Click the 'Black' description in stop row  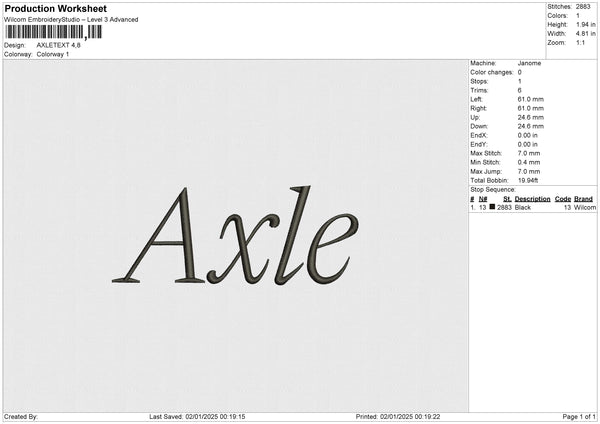[x=523, y=207]
